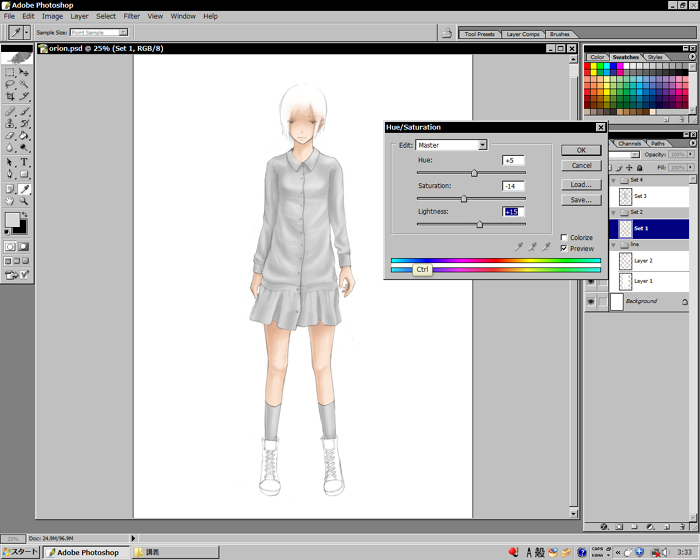The width and height of the screenshot is (700, 560).
Task: Select the Paint Bucket tool
Action: point(24,136)
